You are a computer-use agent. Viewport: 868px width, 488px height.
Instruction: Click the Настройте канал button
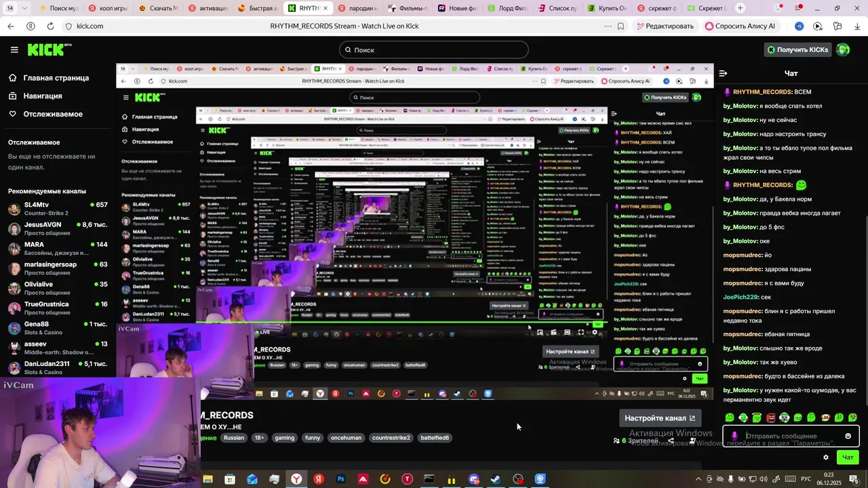point(660,418)
